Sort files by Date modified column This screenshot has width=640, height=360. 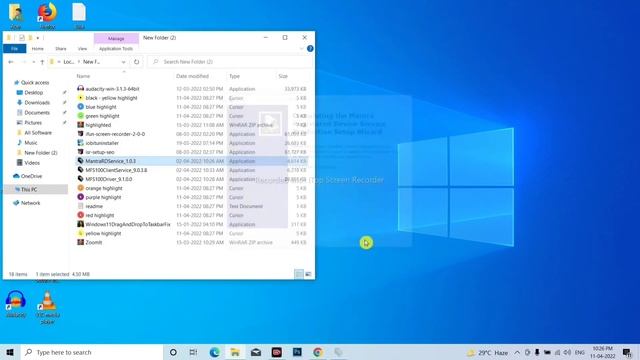pos(192,76)
